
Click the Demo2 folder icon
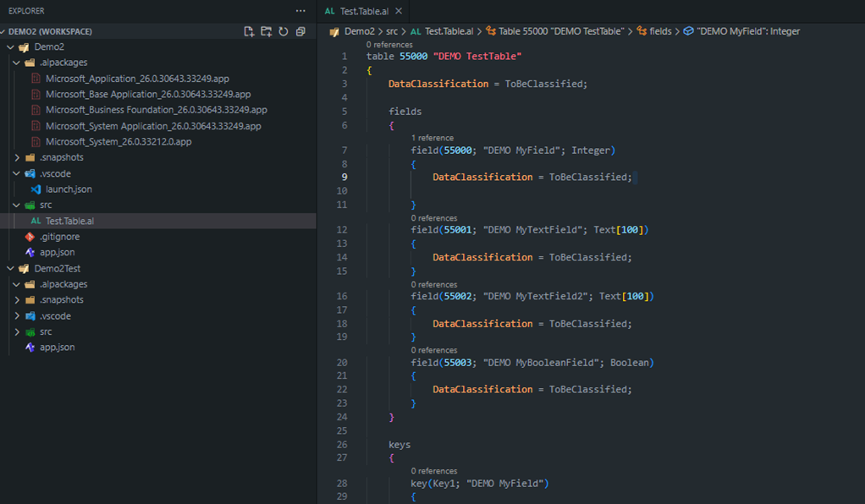(24, 47)
